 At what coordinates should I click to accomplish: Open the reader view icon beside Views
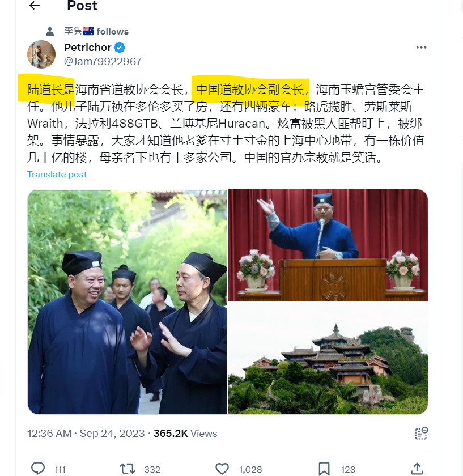pyautogui.click(x=422, y=433)
